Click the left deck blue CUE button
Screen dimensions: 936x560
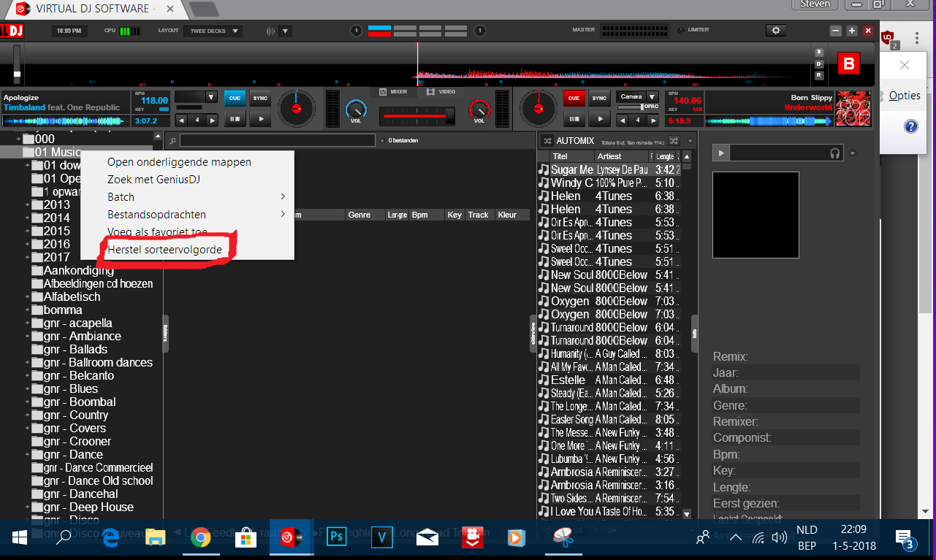[x=235, y=98]
